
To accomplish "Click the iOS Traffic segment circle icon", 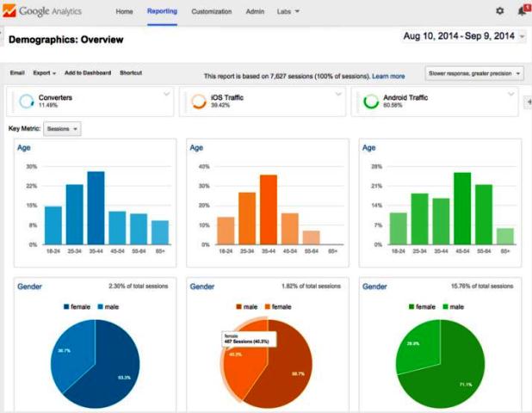I will click(199, 101).
